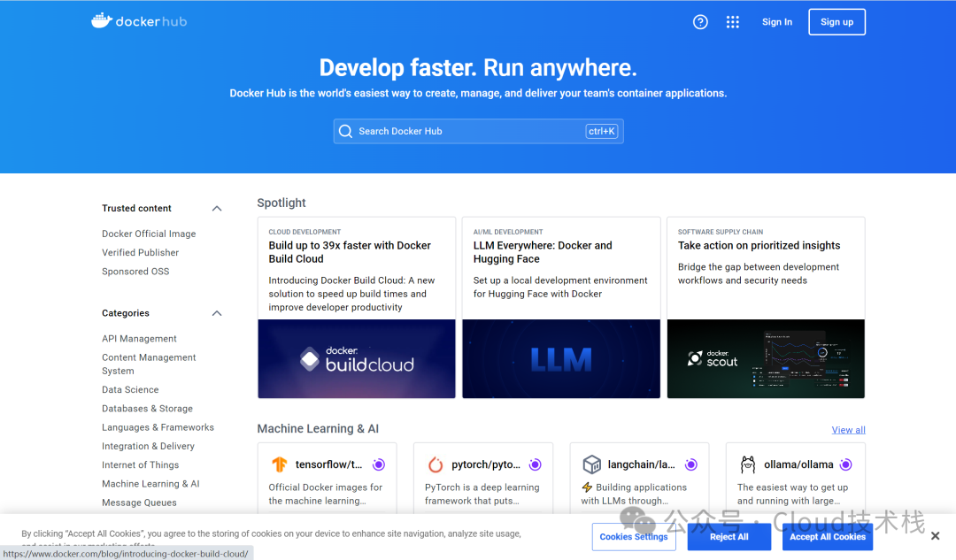The width and height of the screenshot is (956, 560).
Task: Click the pytorch card description text
Action: [x=482, y=495]
